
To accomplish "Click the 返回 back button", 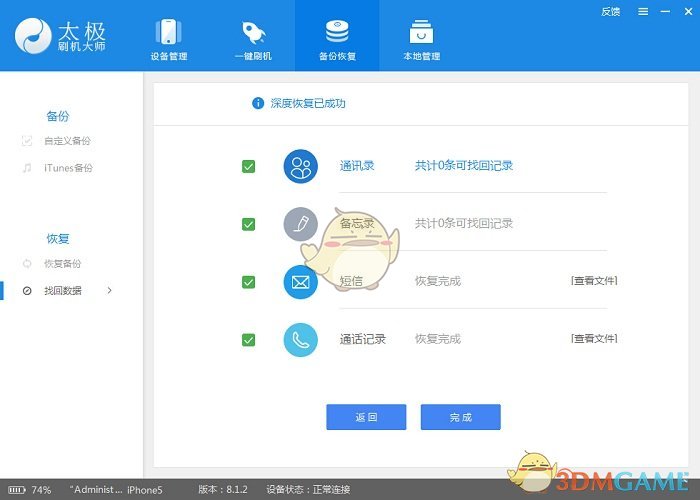I will [366, 417].
